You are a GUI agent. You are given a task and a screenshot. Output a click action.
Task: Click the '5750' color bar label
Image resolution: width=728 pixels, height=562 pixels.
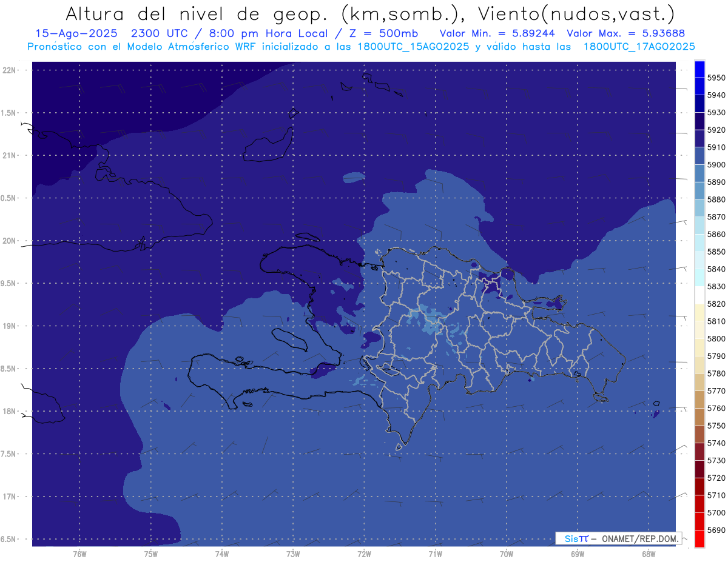(716, 426)
